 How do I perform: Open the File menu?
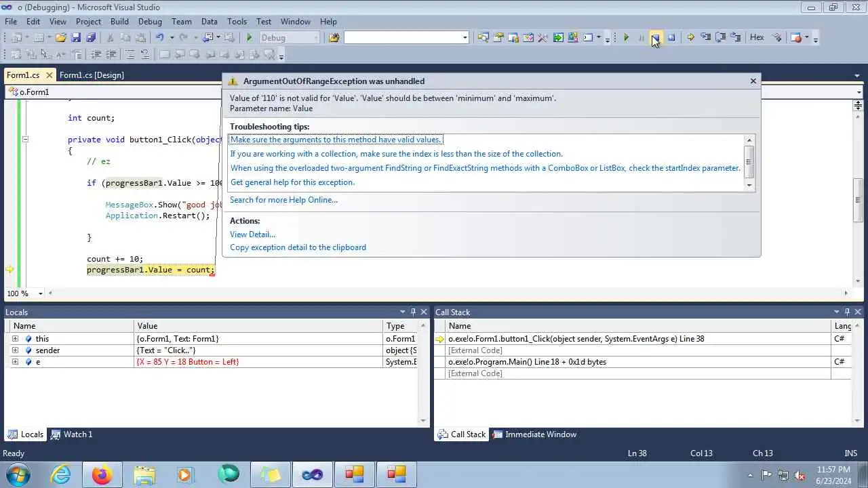[x=11, y=21]
